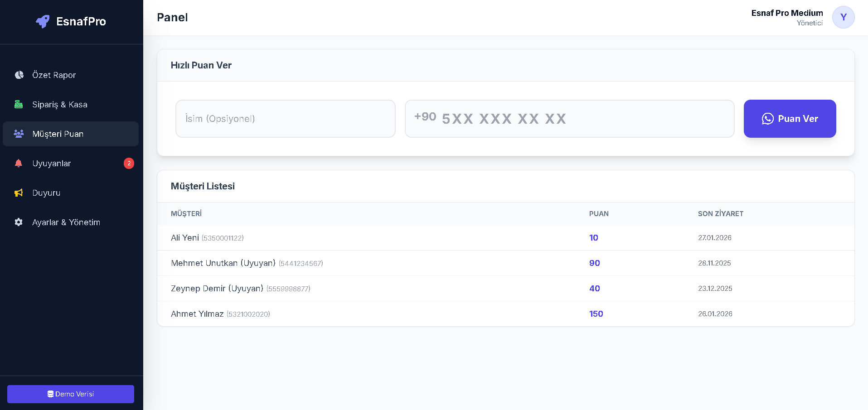Load data with Demo Verisi button
The image size is (868, 410).
coord(71,394)
